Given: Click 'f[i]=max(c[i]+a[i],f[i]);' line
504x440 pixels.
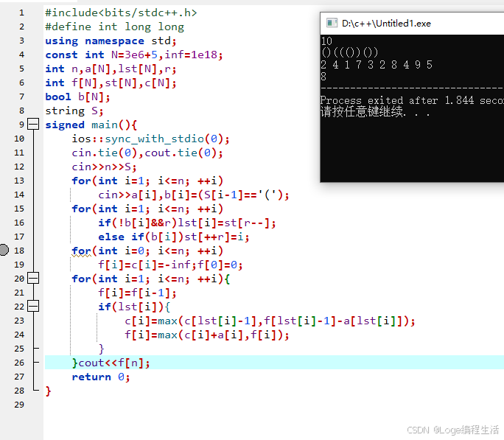Looking at the screenshot, I should 206,335.
